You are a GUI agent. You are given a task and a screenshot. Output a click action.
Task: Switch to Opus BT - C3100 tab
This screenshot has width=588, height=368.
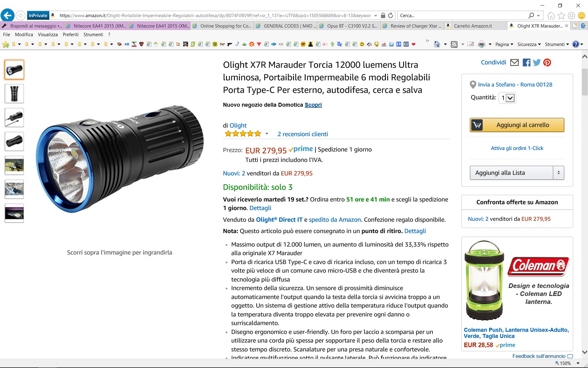coord(349,26)
